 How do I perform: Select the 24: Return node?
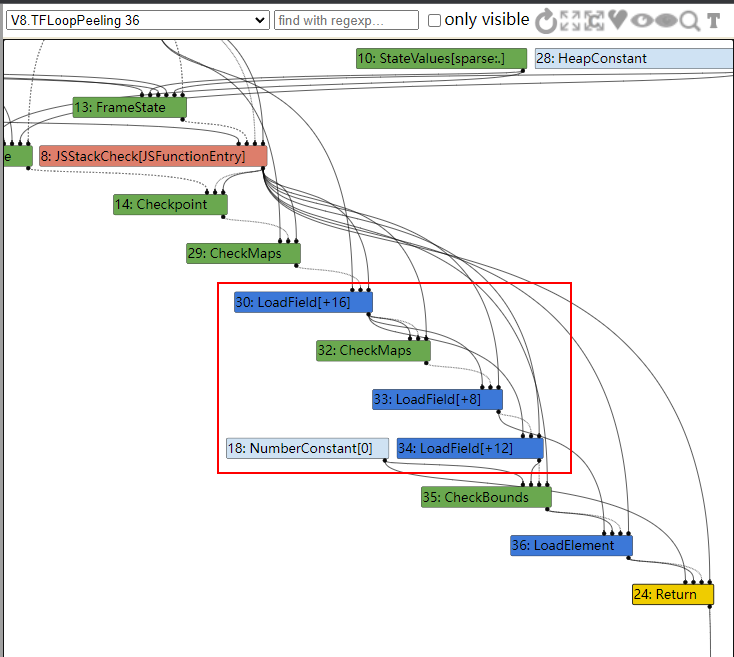pos(672,595)
